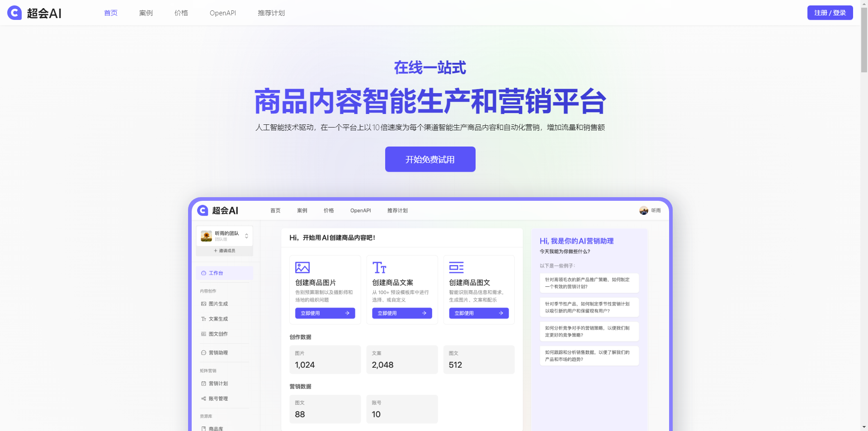Click the 在线一站式 heading

(x=430, y=68)
